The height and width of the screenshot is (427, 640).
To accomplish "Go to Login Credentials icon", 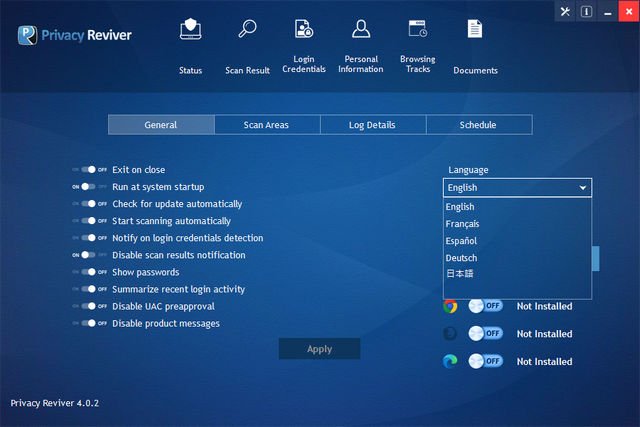I will (304, 30).
